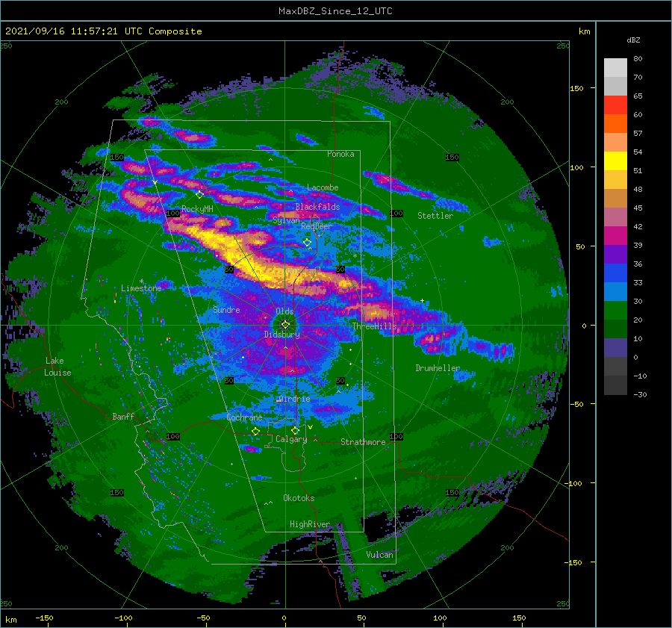Click the -150 tick on the bottom axis
Screen dimensions: 672x628
point(44,618)
